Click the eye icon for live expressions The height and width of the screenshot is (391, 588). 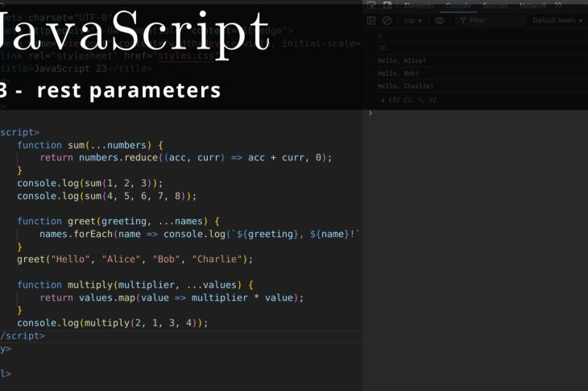tap(440, 20)
